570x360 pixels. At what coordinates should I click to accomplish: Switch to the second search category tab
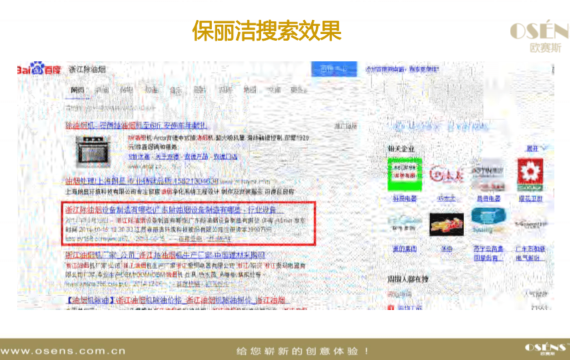click(x=102, y=90)
